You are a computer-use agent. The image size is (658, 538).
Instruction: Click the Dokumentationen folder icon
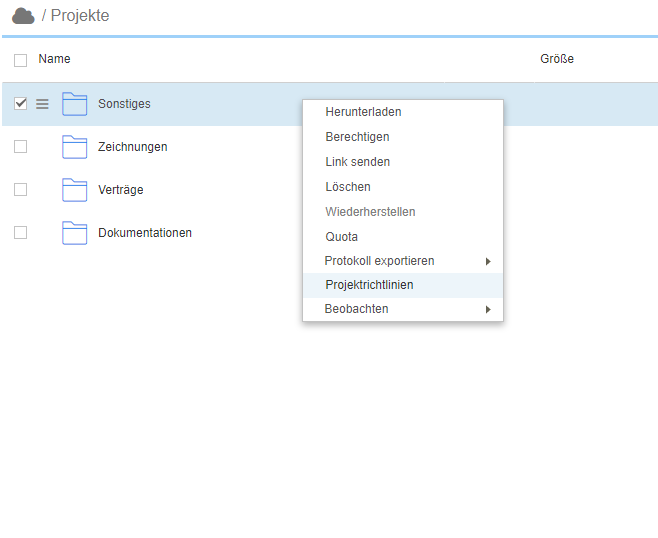(x=75, y=233)
